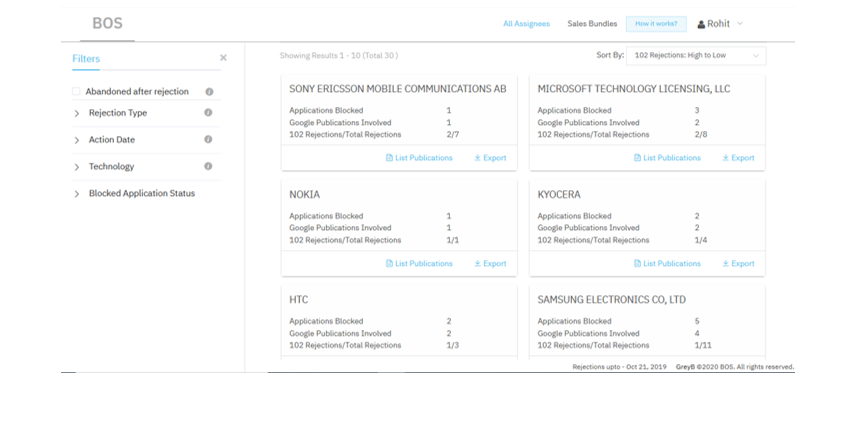850x429 pixels.
Task: Click the NOKIA card title
Action: pos(305,195)
